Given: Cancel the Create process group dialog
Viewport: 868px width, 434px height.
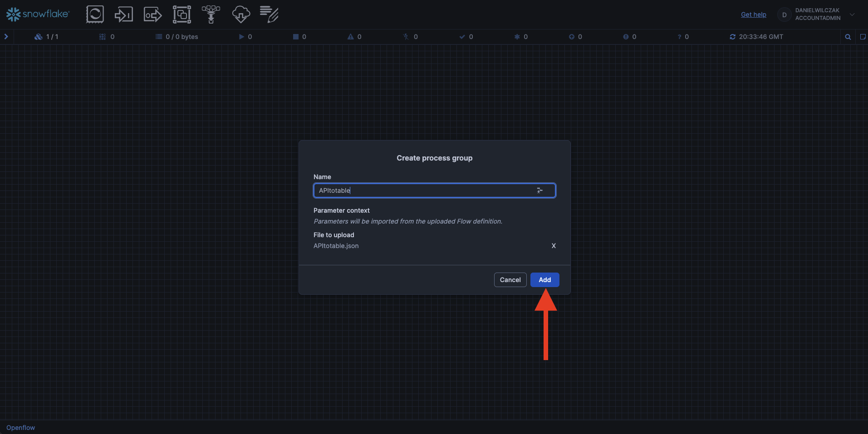Looking at the screenshot, I should coord(510,280).
